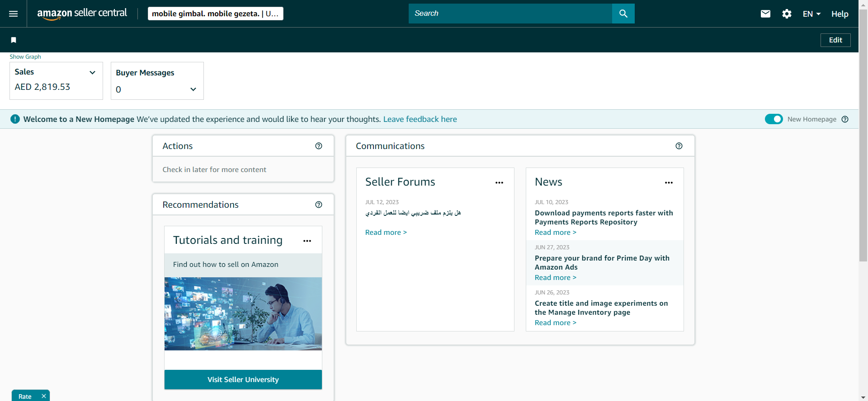Click the search magnifier button
The width and height of the screenshot is (868, 401).
(x=623, y=14)
